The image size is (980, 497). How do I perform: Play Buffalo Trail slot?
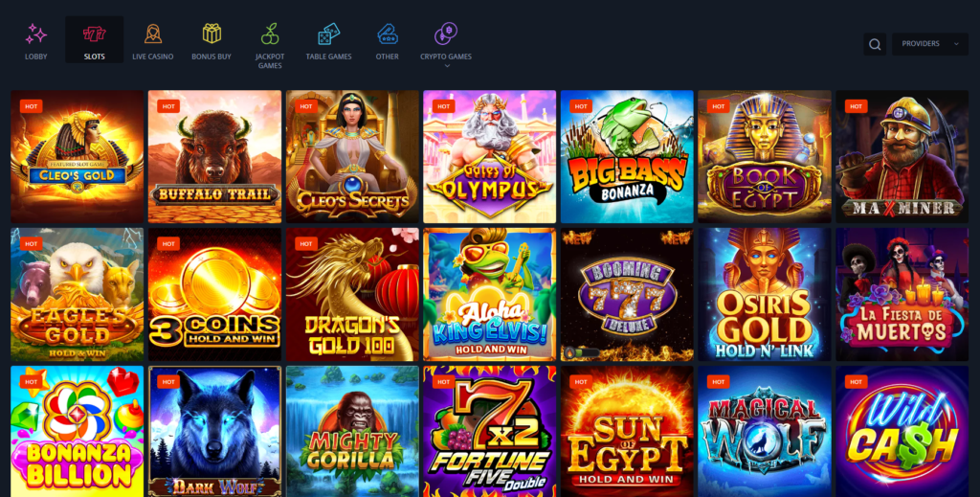214,157
